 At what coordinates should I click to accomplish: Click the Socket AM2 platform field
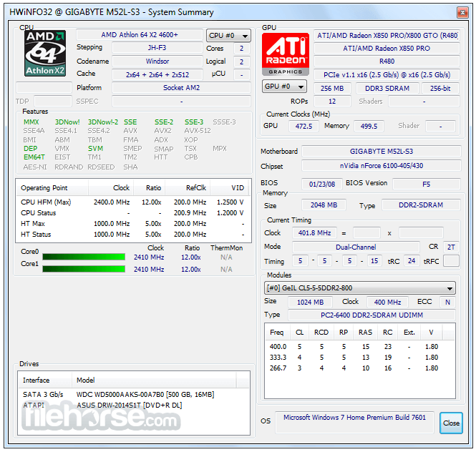181,88
